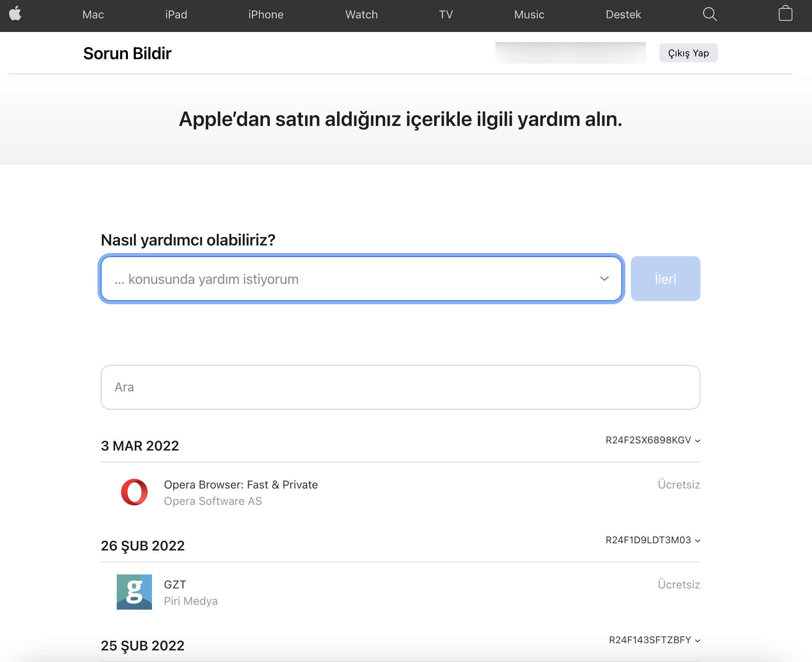This screenshot has height=662, width=812.
Task: Expand order R24F2SX6898KGV details
Action: click(653, 440)
